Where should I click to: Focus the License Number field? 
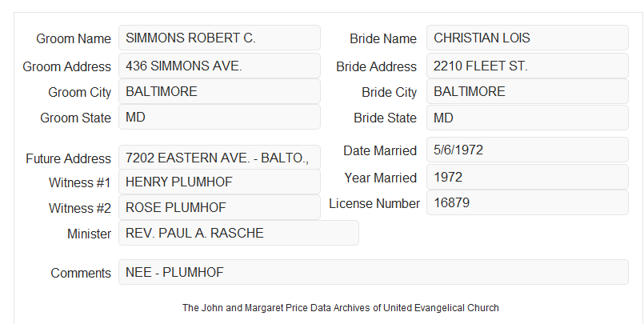[527, 202]
